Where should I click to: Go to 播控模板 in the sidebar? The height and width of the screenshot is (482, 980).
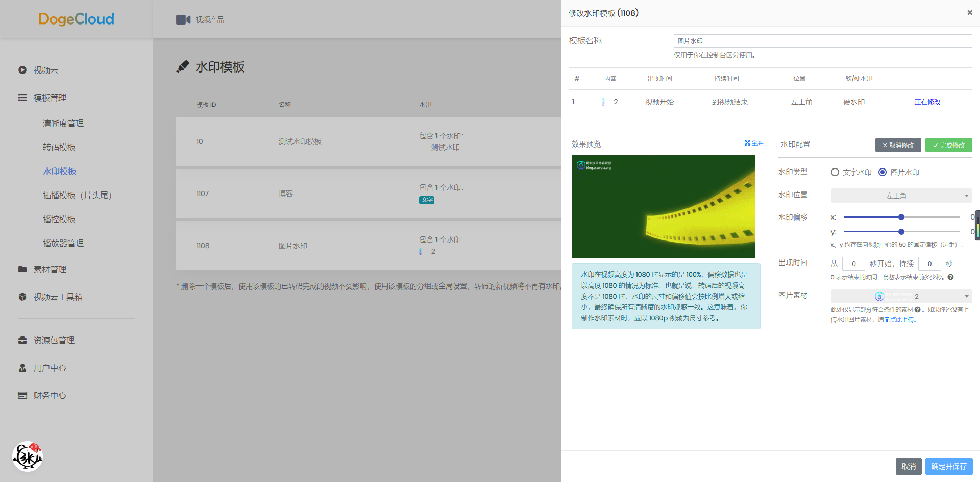tap(59, 219)
